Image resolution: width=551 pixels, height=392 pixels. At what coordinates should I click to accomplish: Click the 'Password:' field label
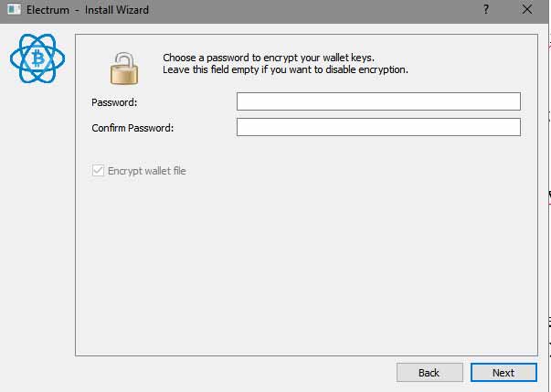point(114,102)
